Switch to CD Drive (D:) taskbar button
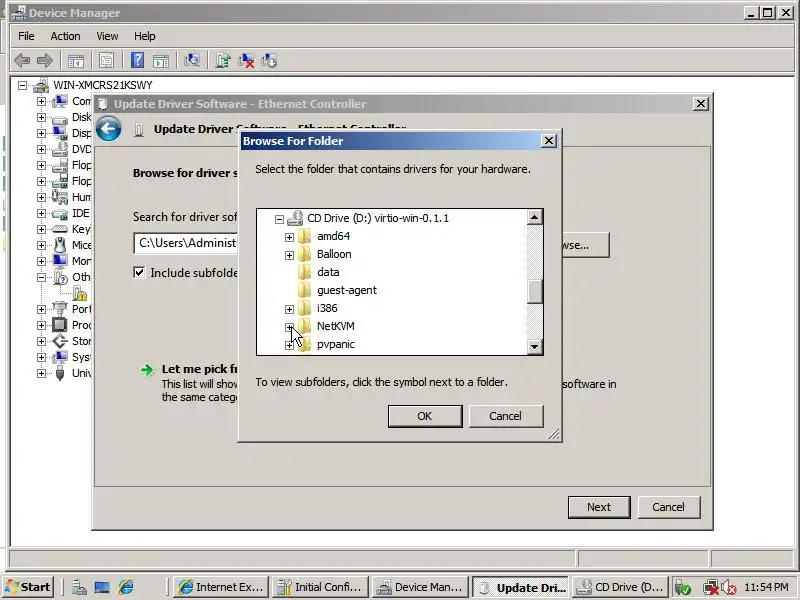 coord(621,587)
